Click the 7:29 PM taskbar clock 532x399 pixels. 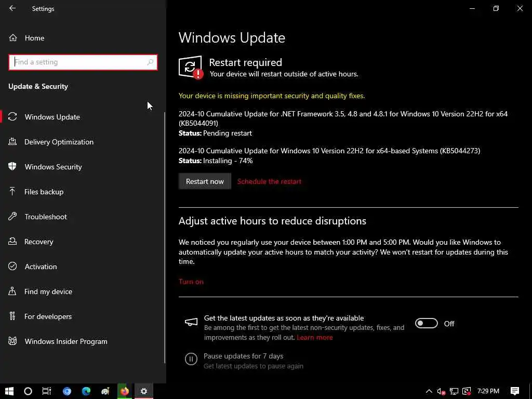click(x=488, y=391)
